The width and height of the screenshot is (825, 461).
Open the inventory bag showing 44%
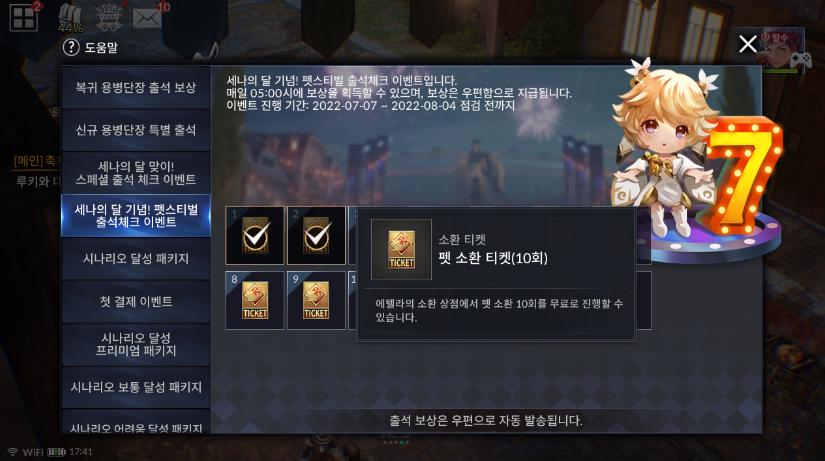pyautogui.click(x=70, y=19)
